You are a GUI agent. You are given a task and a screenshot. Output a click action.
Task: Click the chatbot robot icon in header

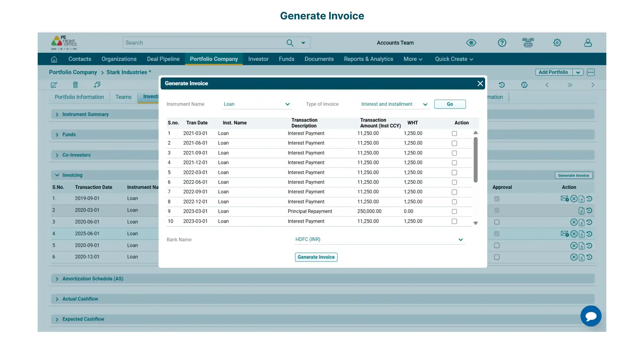coord(528,43)
